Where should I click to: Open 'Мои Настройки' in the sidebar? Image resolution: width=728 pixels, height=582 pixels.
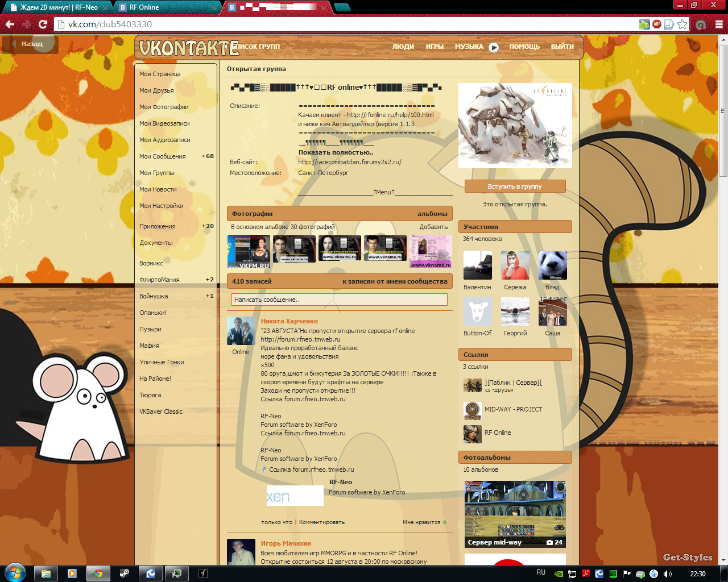point(162,206)
